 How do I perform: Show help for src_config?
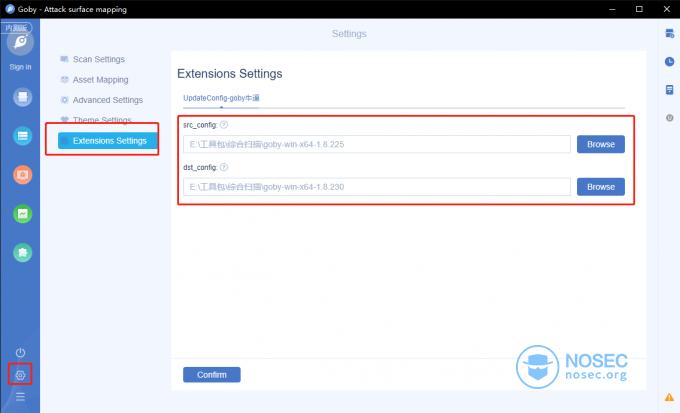click(x=224, y=125)
